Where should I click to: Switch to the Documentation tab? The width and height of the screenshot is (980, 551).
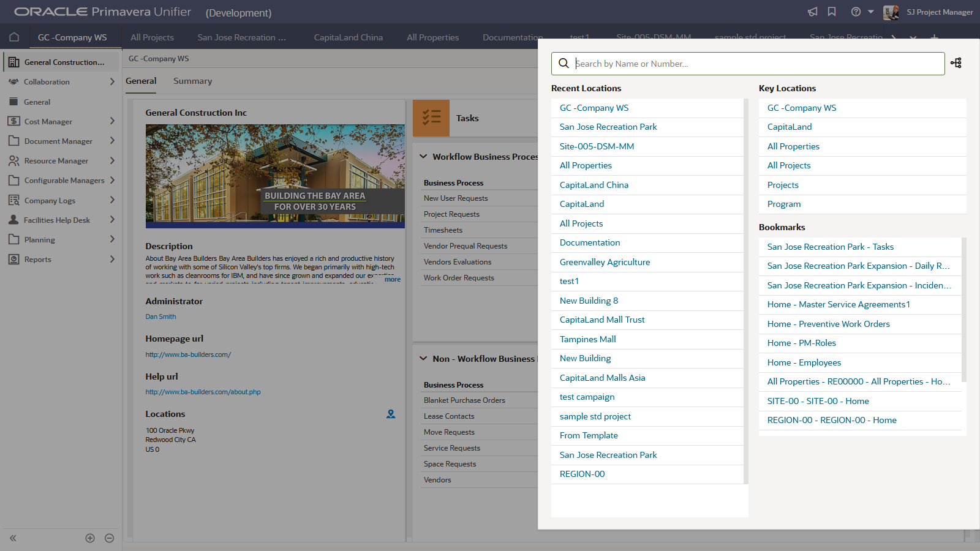(x=512, y=37)
